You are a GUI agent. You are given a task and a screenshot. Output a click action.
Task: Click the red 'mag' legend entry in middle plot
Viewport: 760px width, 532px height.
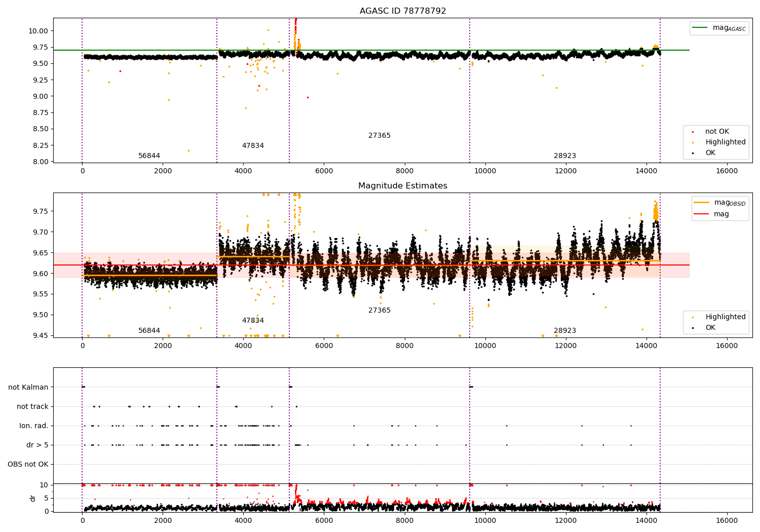click(x=712, y=214)
